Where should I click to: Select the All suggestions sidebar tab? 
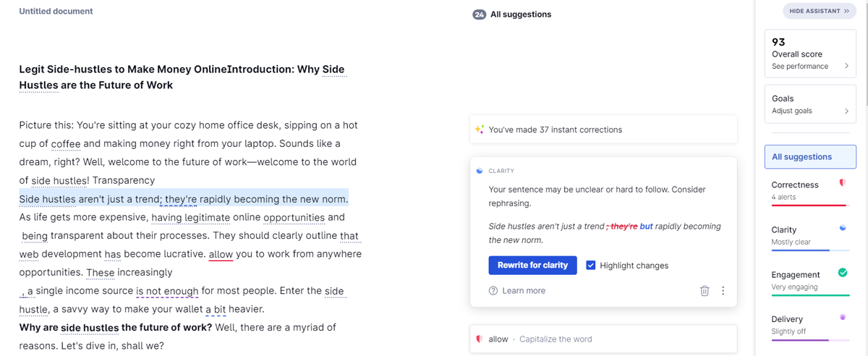(x=810, y=157)
